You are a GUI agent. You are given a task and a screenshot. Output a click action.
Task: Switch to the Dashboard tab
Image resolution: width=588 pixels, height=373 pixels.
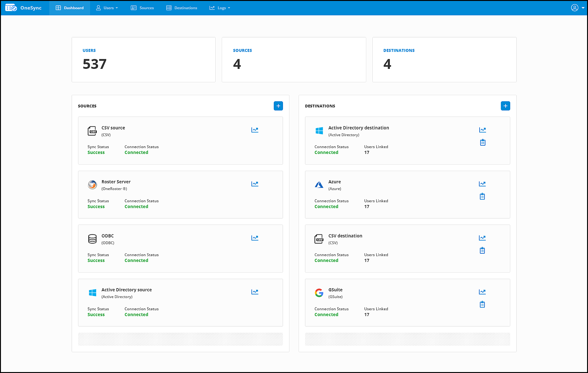tap(70, 8)
